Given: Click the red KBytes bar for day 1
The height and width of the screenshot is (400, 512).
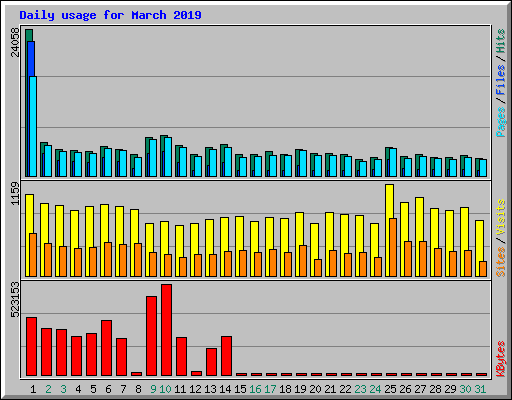Looking at the screenshot, I should (31, 347).
